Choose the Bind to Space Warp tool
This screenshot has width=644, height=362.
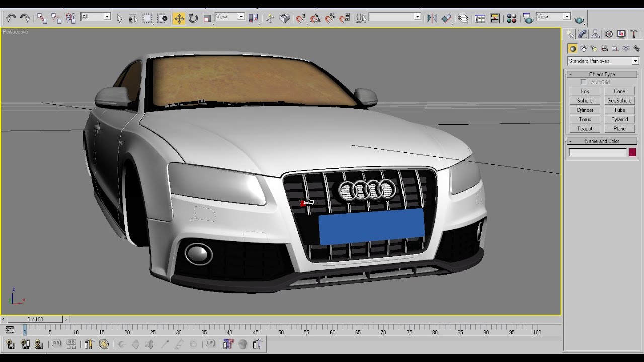pos(71,18)
